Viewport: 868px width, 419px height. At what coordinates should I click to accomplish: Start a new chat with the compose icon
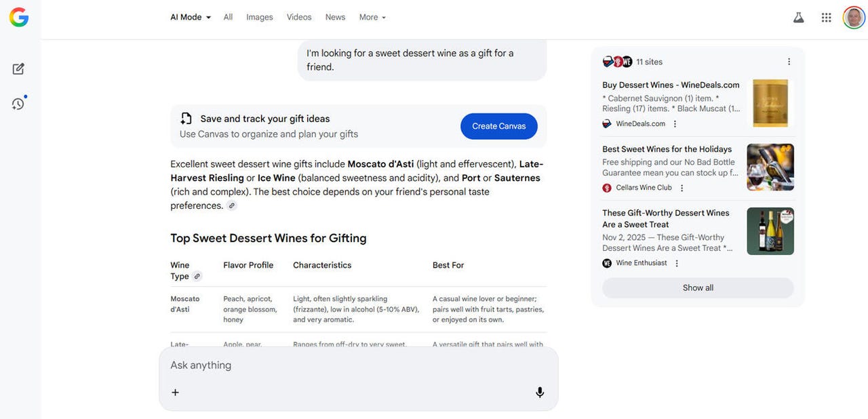tap(18, 69)
